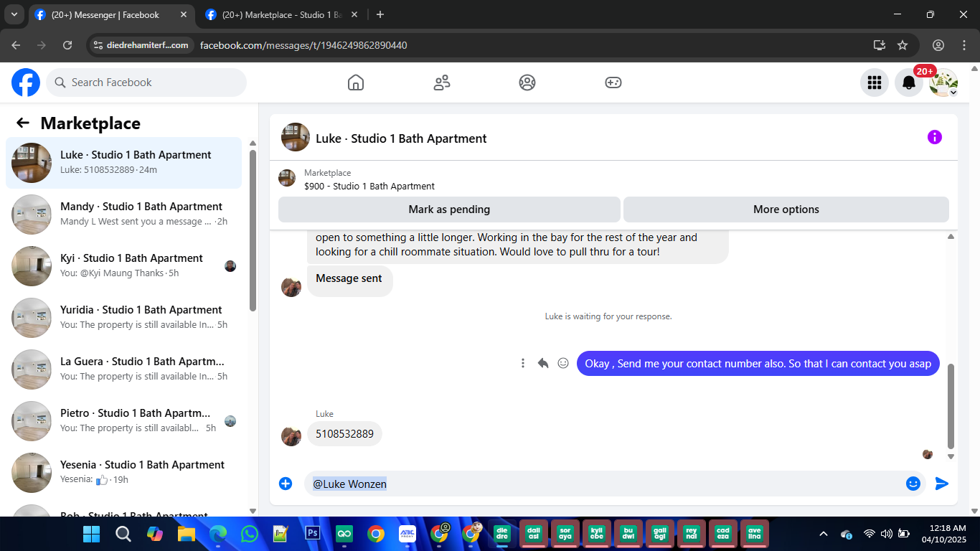Open three-dot menu on sent message
Viewport: 980px width, 551px height.
pos(523,363)
